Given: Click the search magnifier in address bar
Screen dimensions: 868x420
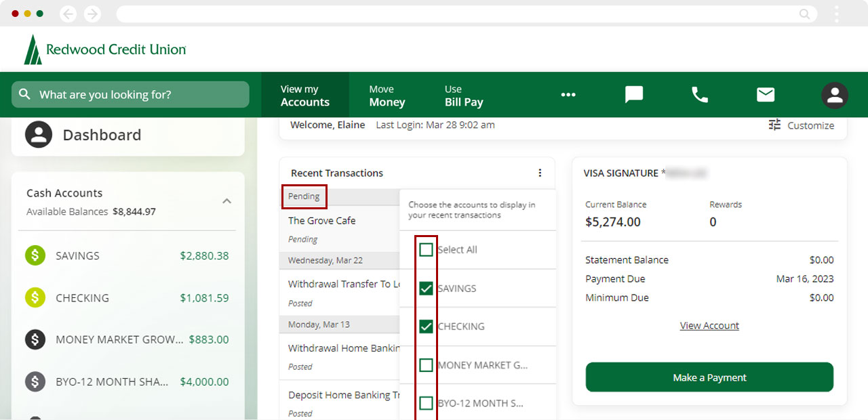Looking at the screenshot, I should (804, 14).
